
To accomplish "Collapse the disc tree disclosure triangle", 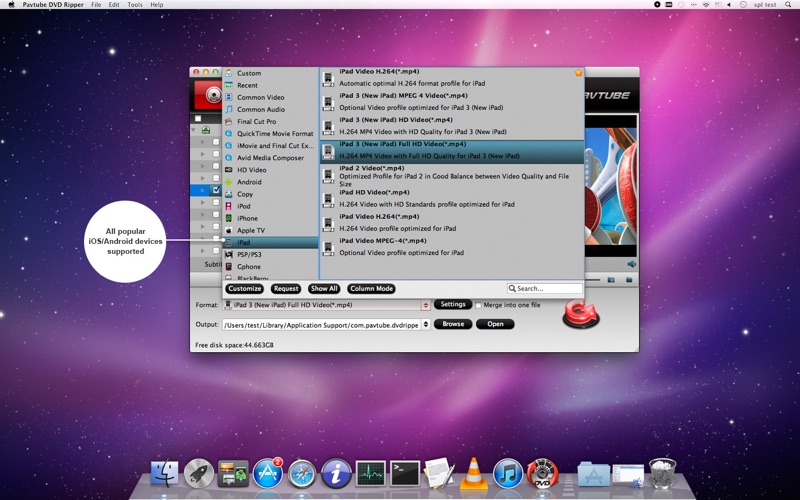I will point(195,130).
